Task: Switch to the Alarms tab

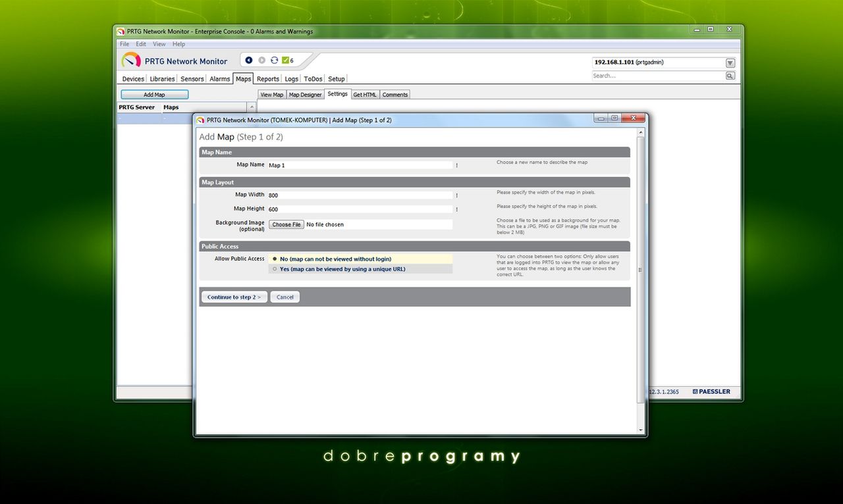Action: pos(220,79)
